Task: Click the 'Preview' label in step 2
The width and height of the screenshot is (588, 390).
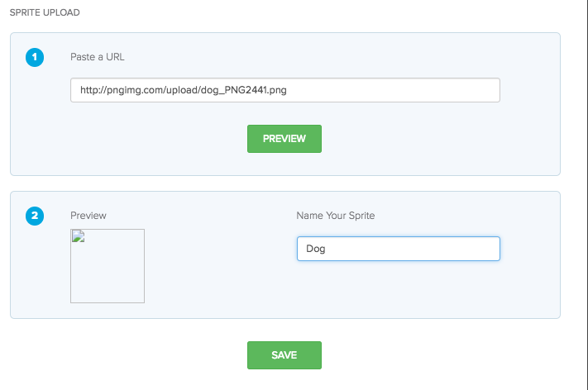Action: click(x=88, y=216)
